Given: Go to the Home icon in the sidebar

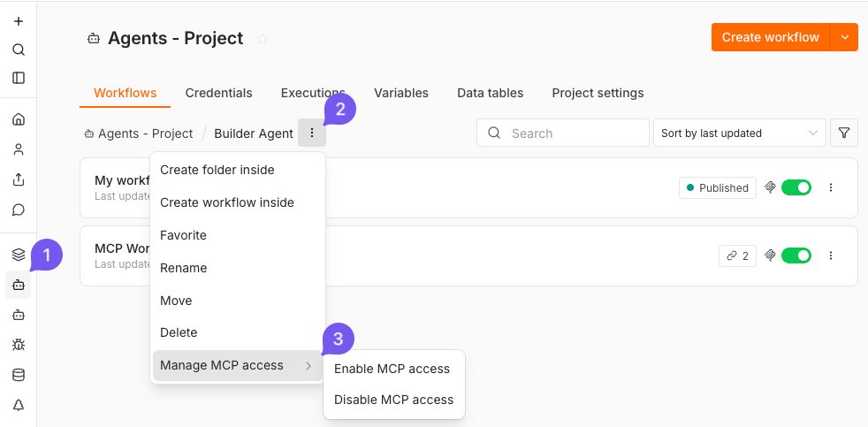Looking at the screenshot, I should (19, 119).
